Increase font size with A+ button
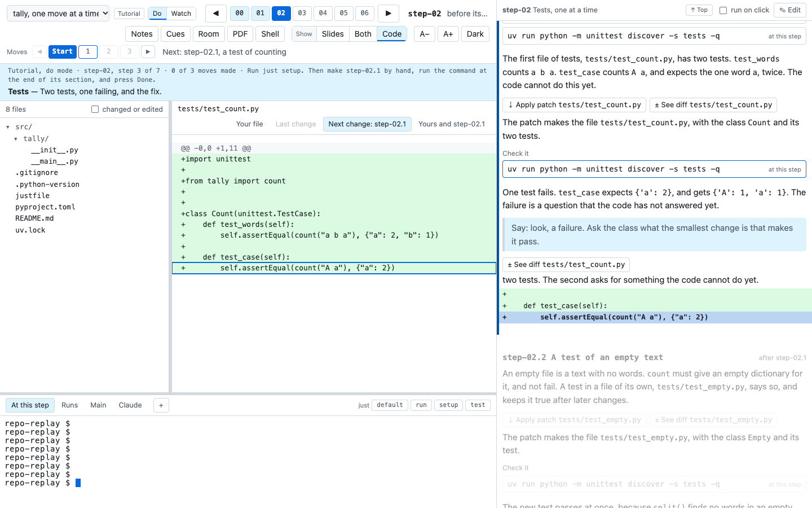Image resolution: width=812 pixels, height=508 pixels. click(448, 34)
